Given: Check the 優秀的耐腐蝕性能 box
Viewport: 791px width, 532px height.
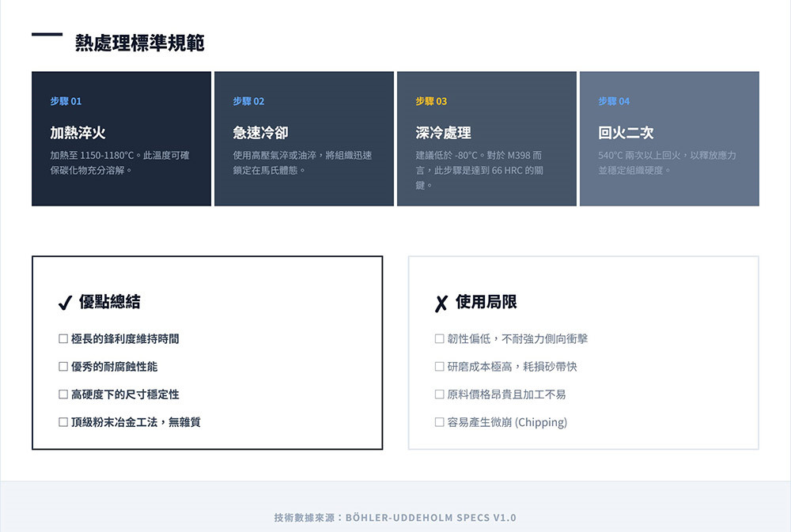Looking at the screenshot, I should point(62,367).
